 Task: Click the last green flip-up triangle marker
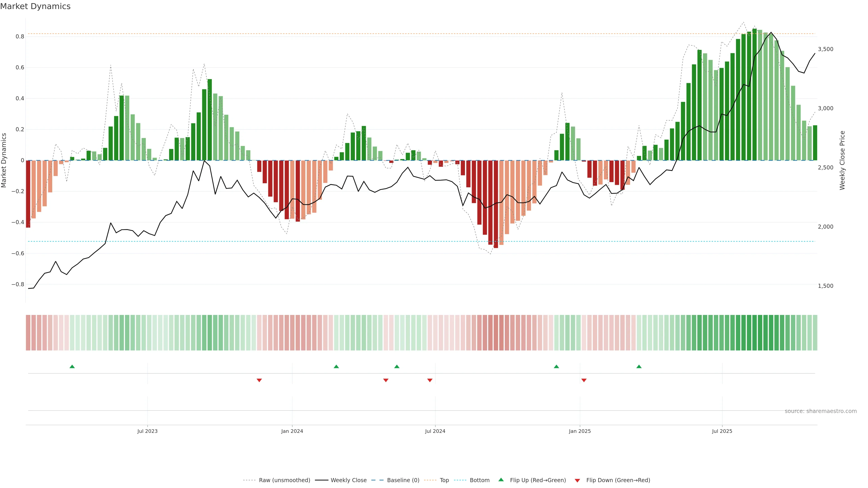click(639, 366)
